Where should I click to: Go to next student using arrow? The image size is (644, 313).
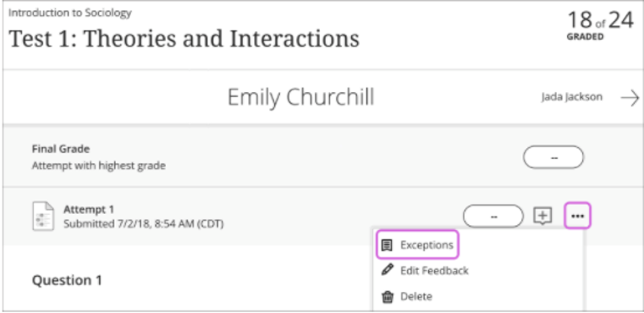pos(630,99)
